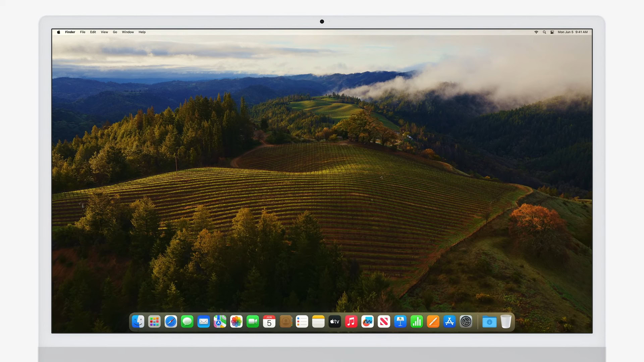
Task: Click the Finder menu bar item
Action: 70,32
